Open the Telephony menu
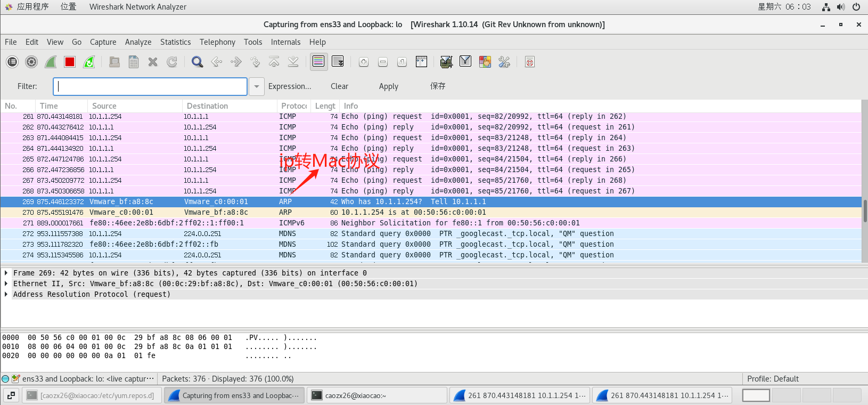Screen dimensions: 868x405 click(x=217, y=42)
